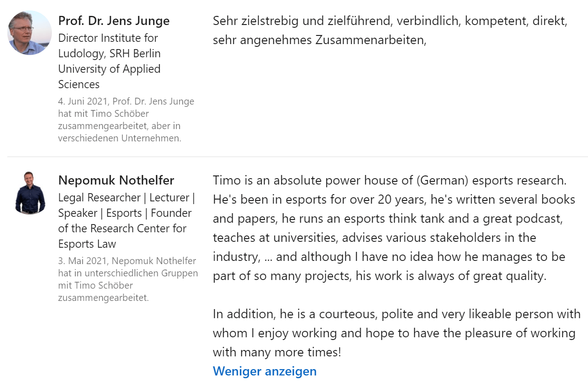This screenshot has width=588, height=385.
Task: Click "mit Timo Schöber" in Nothelfer's note
Action: click(x=95, y=285)
